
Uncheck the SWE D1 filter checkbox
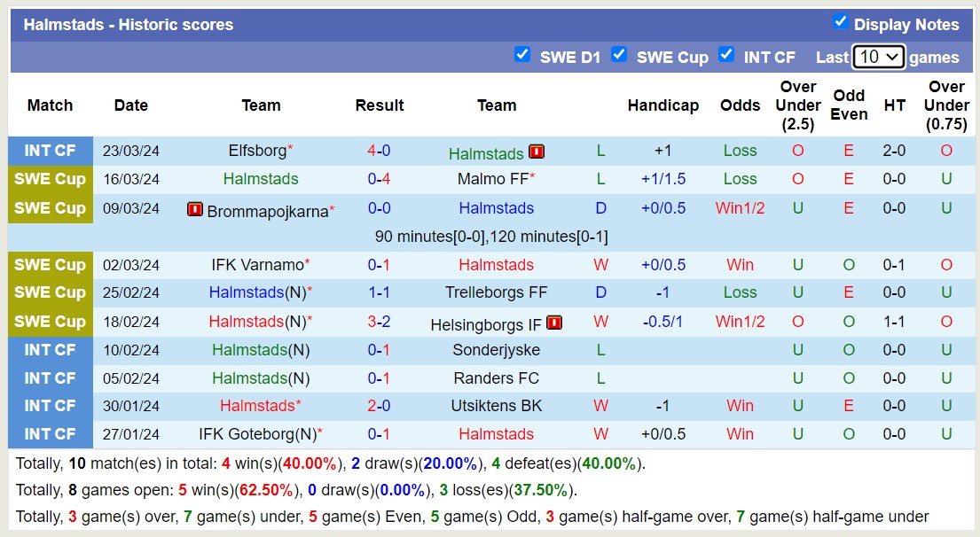522,55
